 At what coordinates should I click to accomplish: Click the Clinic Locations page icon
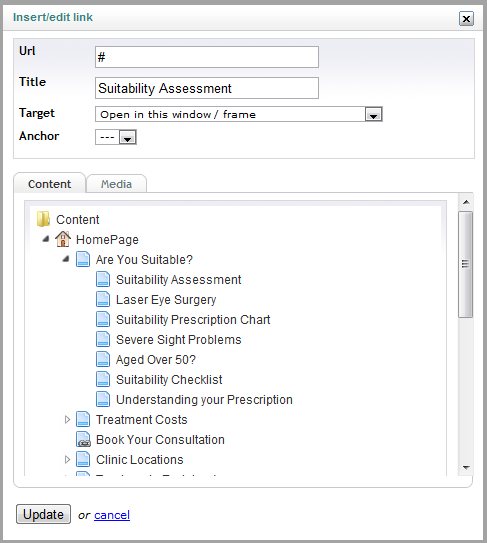coord(83,459)
